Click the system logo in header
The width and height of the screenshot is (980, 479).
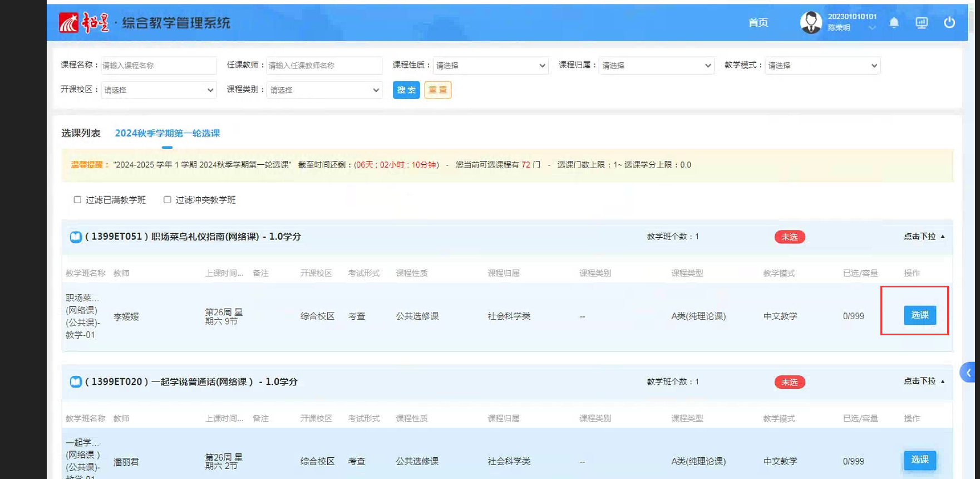(84, 23)
